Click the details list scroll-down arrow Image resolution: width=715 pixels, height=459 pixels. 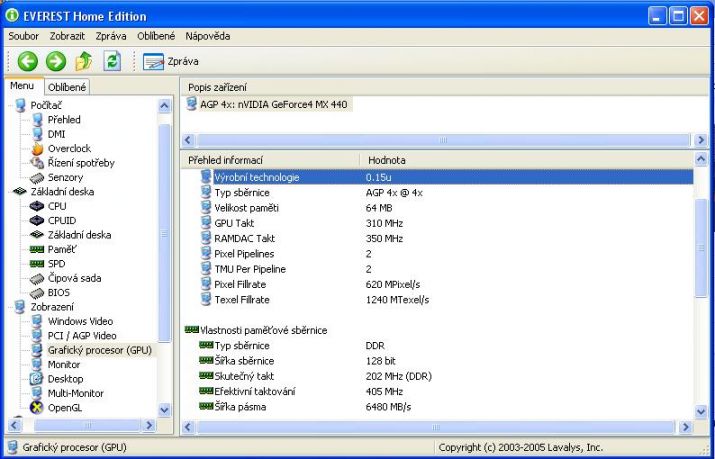tap(701, 412)
